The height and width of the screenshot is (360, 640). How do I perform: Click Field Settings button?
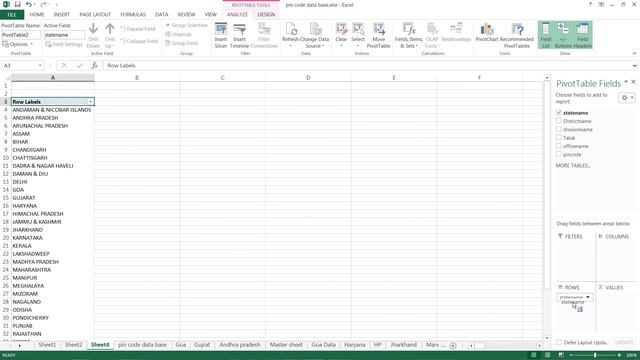click(64, 44)
